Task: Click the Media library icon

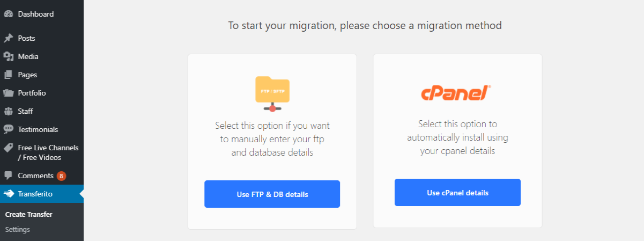Action: pyautogui.click(x=9, y=56)
